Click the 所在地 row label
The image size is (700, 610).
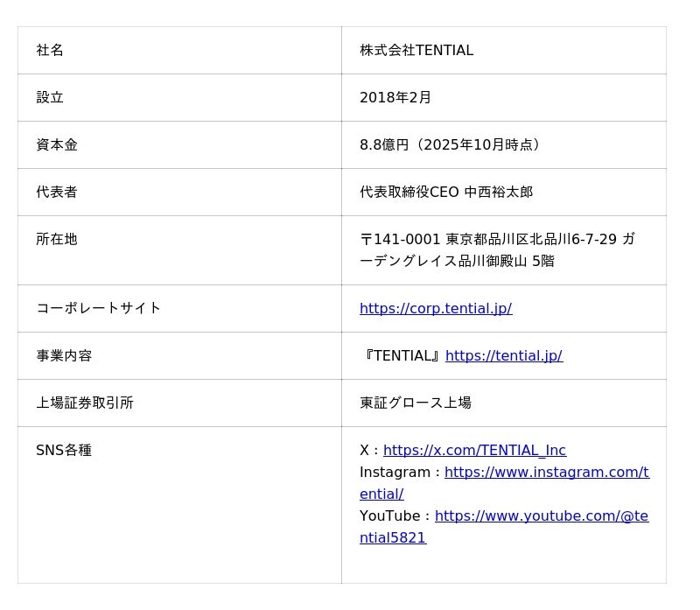pyautogui.click(x=57, y=240)
